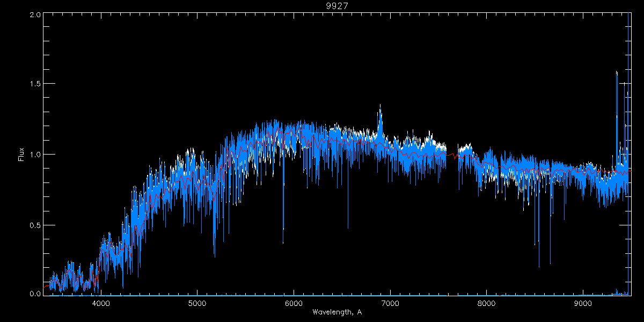Pick the 0.5 flux tick label
This screenshot has height=322, width=644.
click(x=35, y=225)
